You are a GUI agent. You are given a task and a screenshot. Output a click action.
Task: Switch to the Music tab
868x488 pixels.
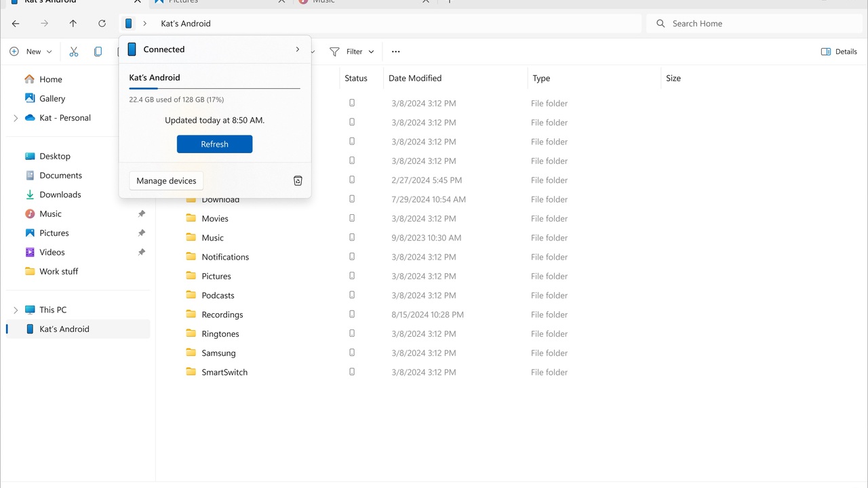pos(323,2)
